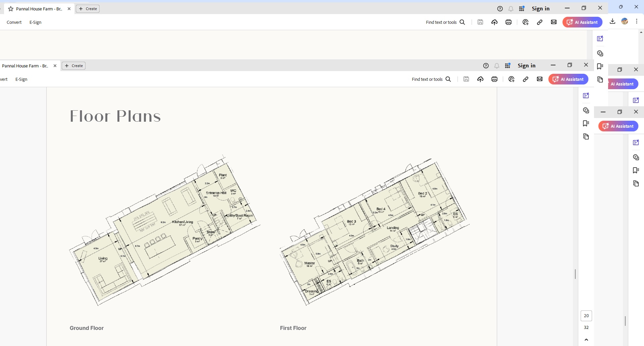
Task: Open comments panel icon in the top back window
Action: pos(600,53)
